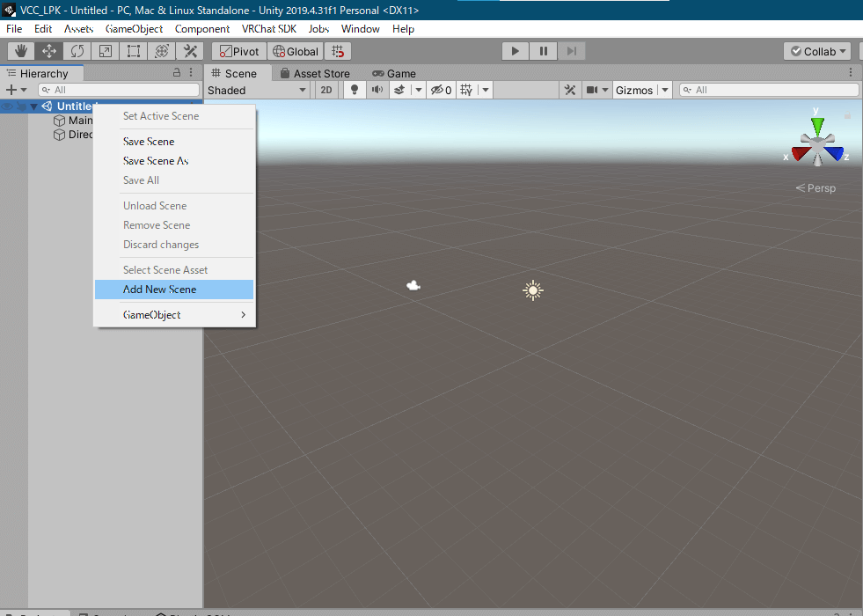
Task: Click the blue Z axis of the gizmo
Action: [834, 152]
